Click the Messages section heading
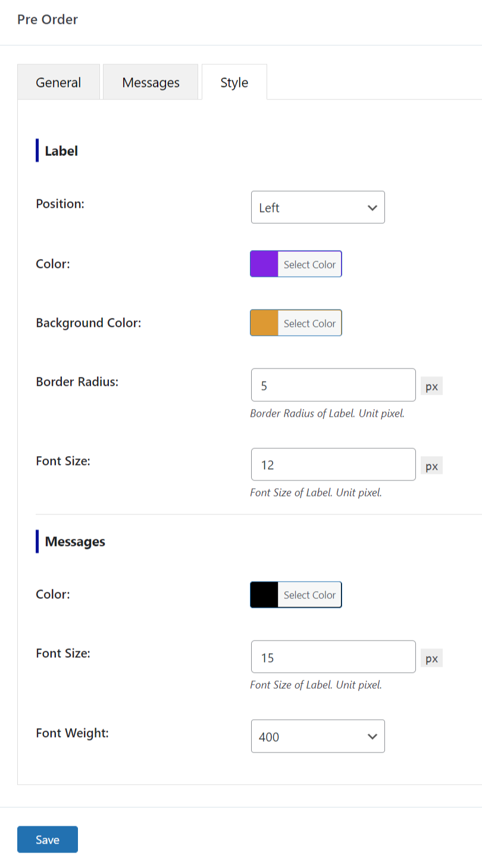Screen dimensions: 482x868 coord(75,542)
